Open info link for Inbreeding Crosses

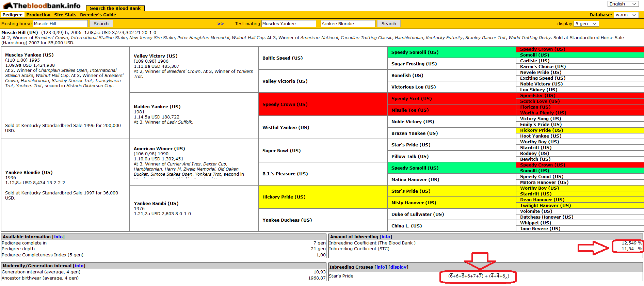pos(381,267)
